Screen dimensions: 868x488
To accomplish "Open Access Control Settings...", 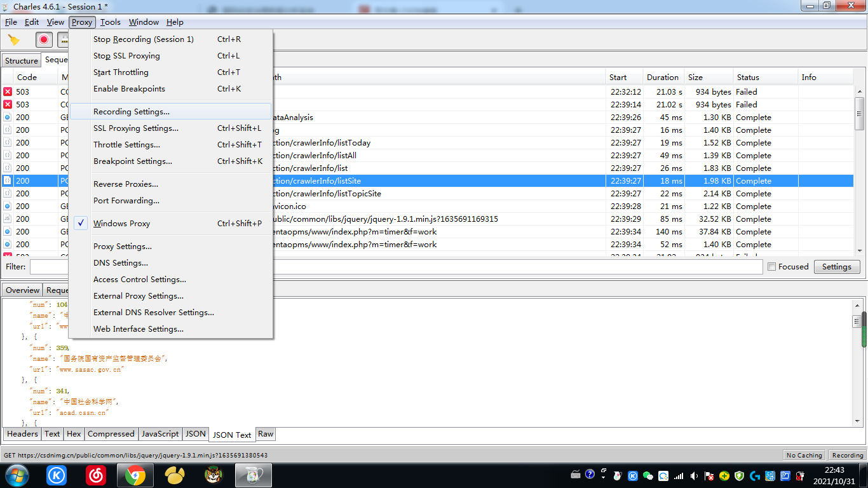I will coord(170,280).
